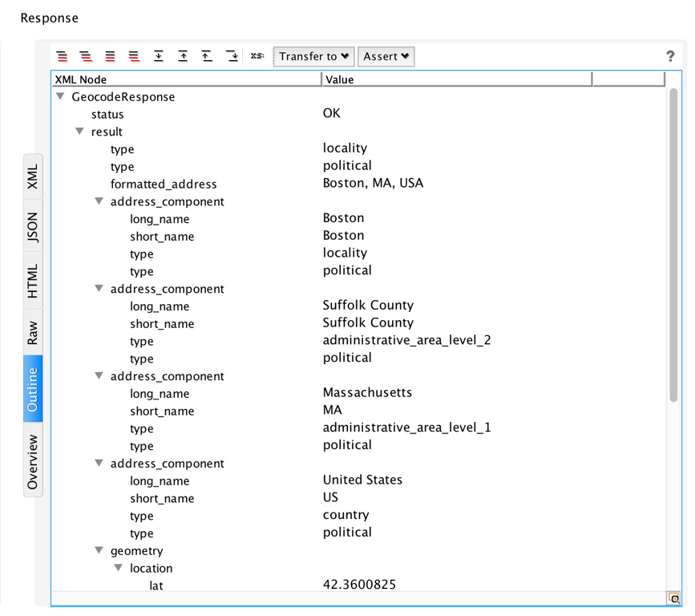This screenshot has width=695, height=616.
Task: Click the up-arrow-between-lines toolbar icon
Action: tap(183, 56)
